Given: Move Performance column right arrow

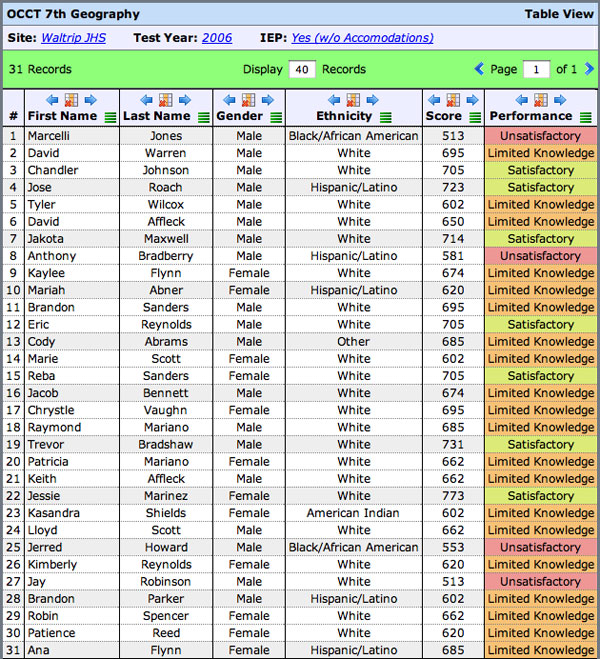Looking at the screenshot, I should [x=560, y=100].
